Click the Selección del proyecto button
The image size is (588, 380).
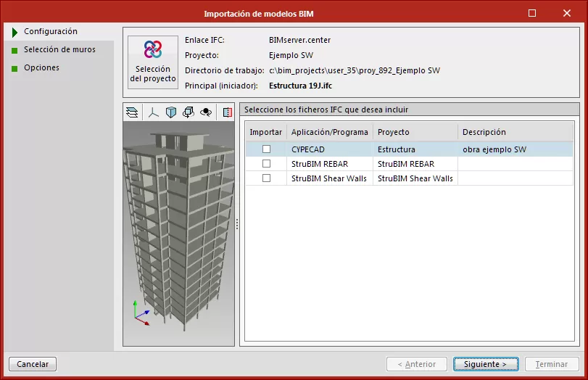pyautogui.click(x=153, y=62)
